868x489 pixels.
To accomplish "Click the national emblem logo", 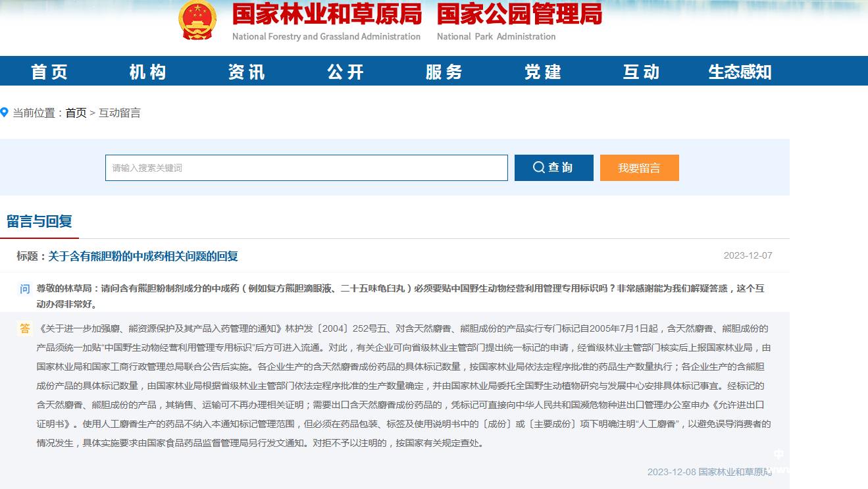I will click(x=197, y=20).
